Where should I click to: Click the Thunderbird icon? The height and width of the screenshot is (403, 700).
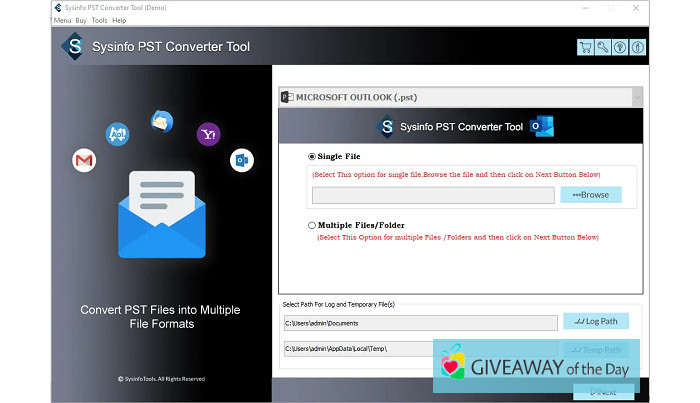pyautogui.click(x=162, y=121)
